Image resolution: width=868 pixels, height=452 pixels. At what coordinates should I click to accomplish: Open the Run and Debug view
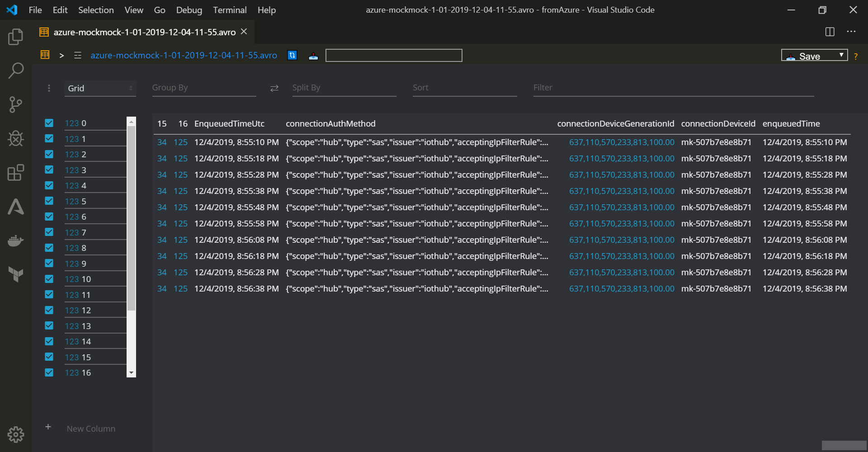click(x=16, y=139)
